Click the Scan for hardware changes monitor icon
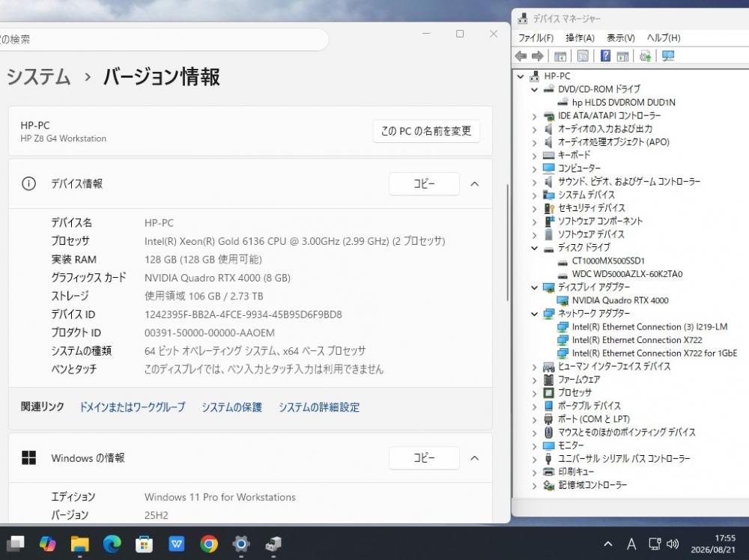Viewport: 749px width, 560px height. (668, 56)
